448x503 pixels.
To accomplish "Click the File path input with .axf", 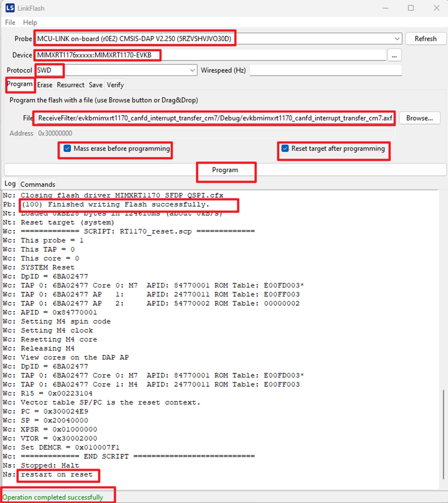I will click(215, 118).
